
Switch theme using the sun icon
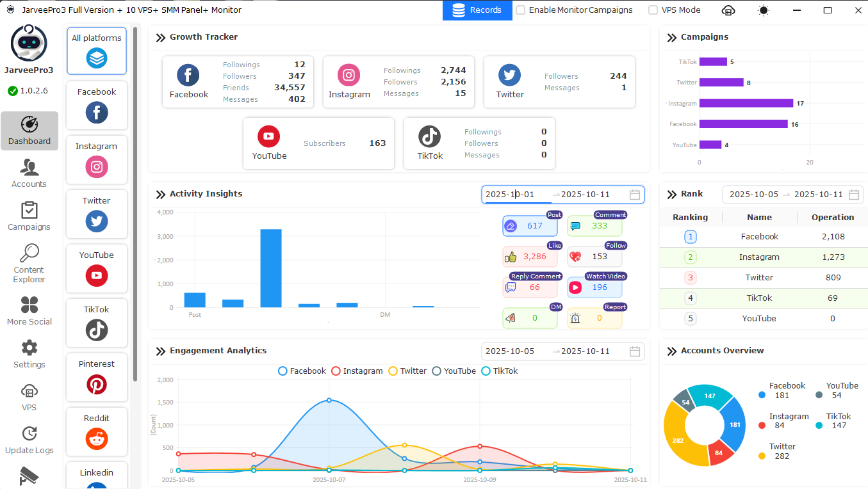pyautogui.click(x=763, y=10)
